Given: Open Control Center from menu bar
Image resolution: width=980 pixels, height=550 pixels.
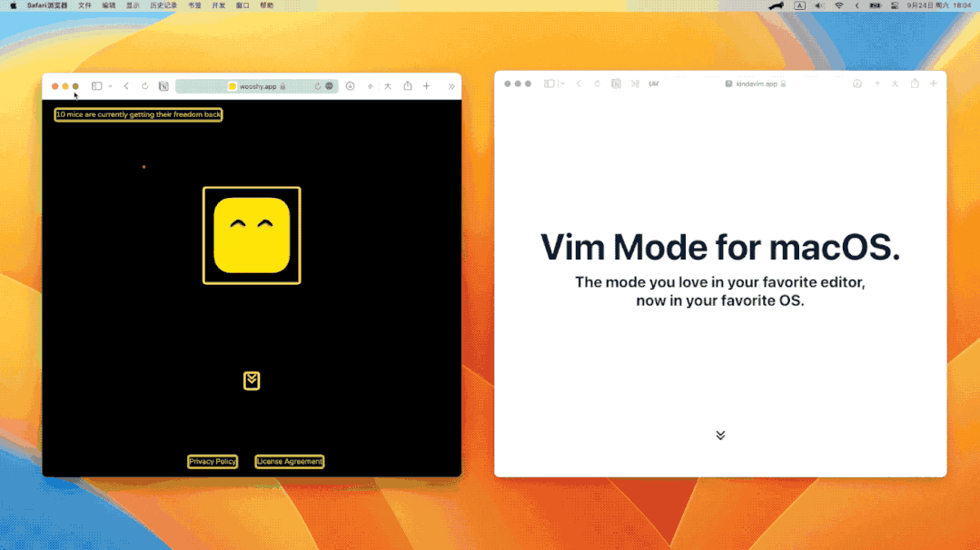Looking at the screenshot, I should click(895, 5).
